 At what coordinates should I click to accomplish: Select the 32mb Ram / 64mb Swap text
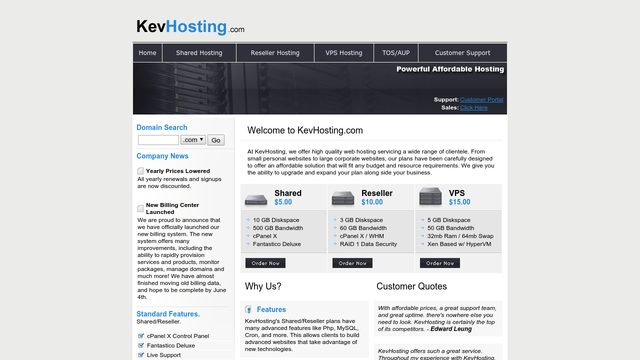(460, 236)
